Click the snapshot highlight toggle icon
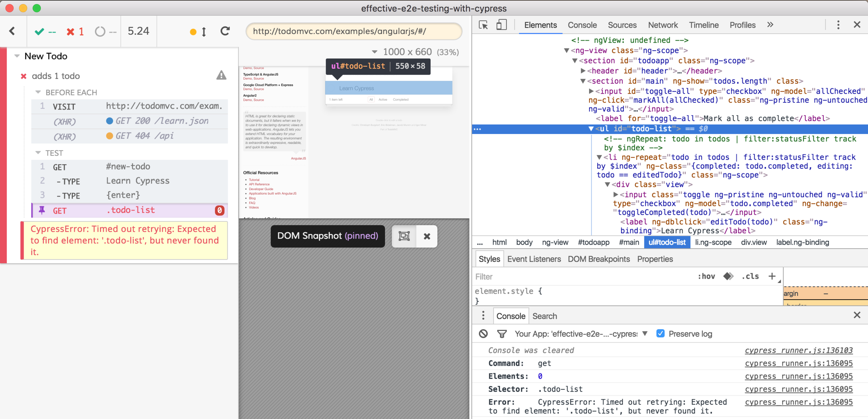 404,236
